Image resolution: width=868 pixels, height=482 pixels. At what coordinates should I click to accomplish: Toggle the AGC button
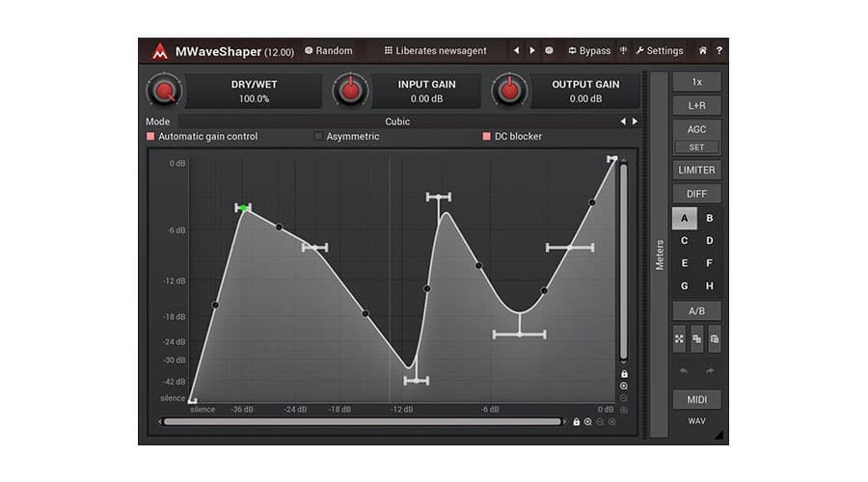click(x=696, y=129)
